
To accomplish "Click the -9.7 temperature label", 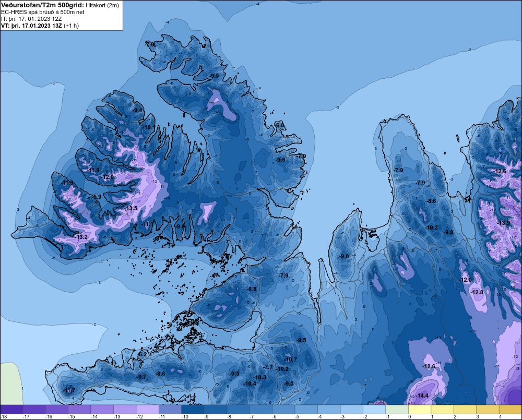I will coord(141,377).
